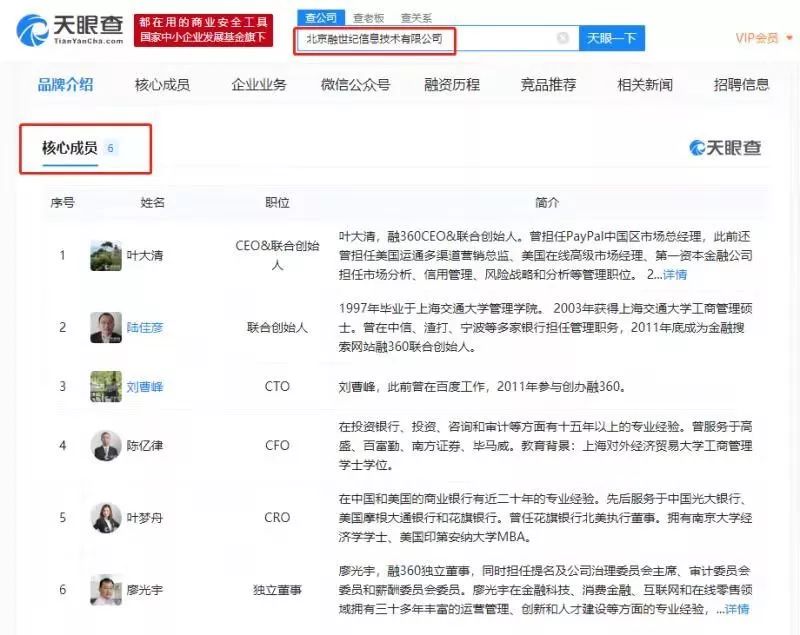The image size is (800, 635).
Task: Click 廖光宇's avatar photo
Action: click(x=106, y=590)
